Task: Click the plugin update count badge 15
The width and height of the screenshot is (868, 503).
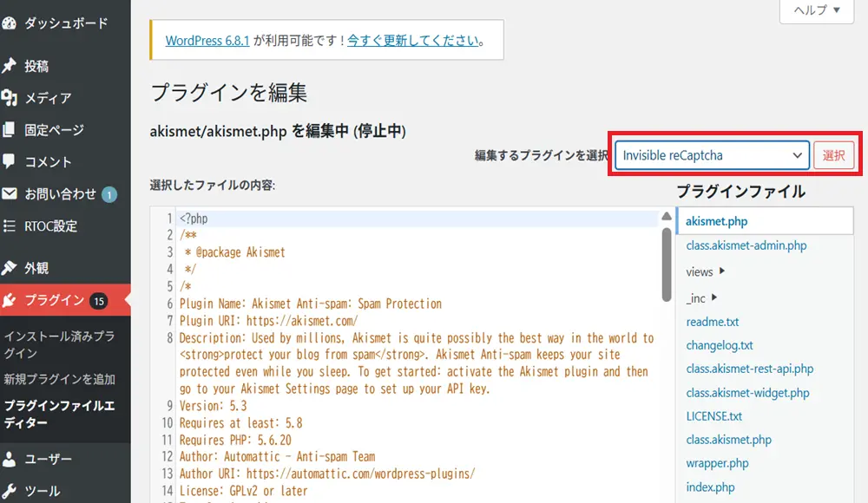Action: (x=99, y=300)
